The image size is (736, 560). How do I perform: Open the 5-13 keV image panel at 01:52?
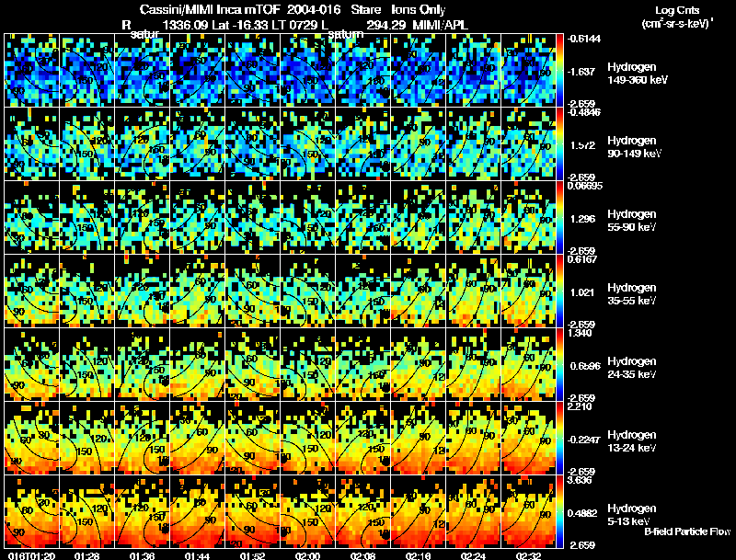coord(252,512)
